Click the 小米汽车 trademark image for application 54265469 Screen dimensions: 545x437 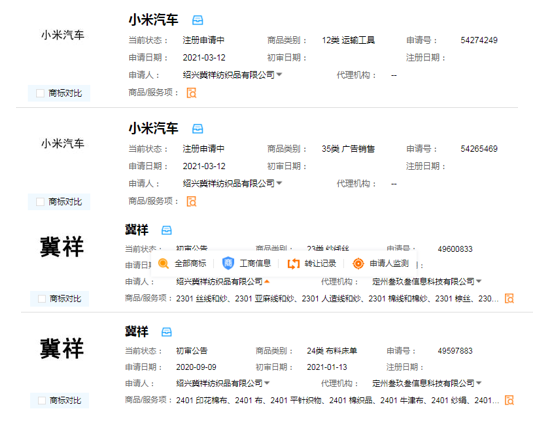coord(63,144)
